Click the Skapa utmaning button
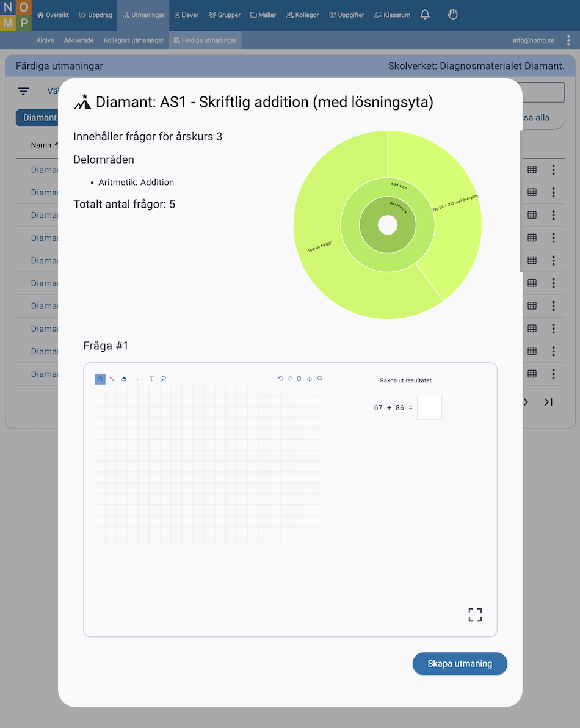Image resolution: width=580 pixels, height=728 pixels. tap(460, 664)
